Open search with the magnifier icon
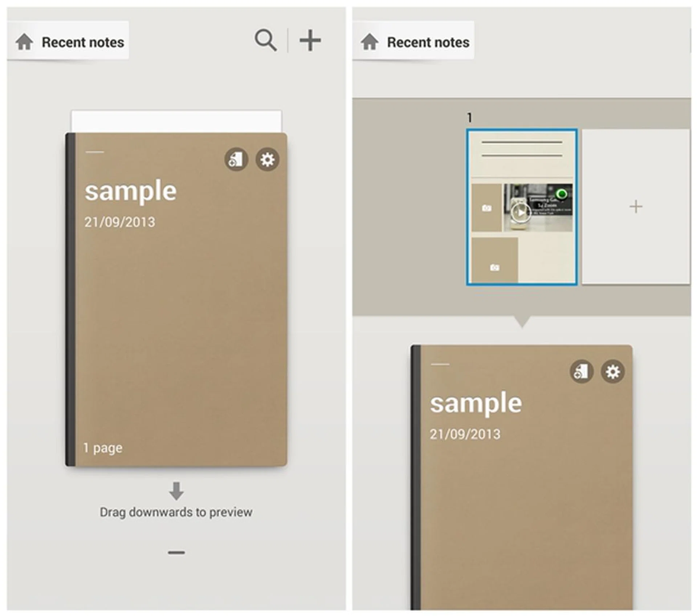 pyautogui.click(x=266, y=40)
